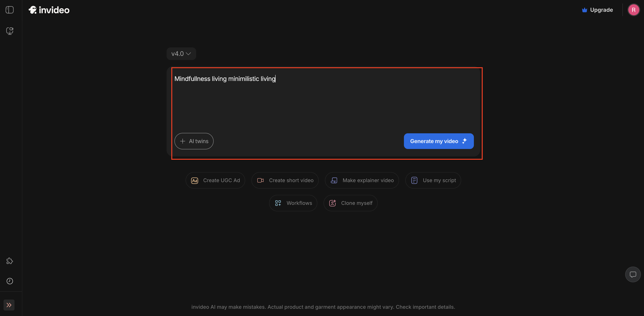Open your profile avatar with R
This screenshot has width=644, height=316.
tap(634, 10)
